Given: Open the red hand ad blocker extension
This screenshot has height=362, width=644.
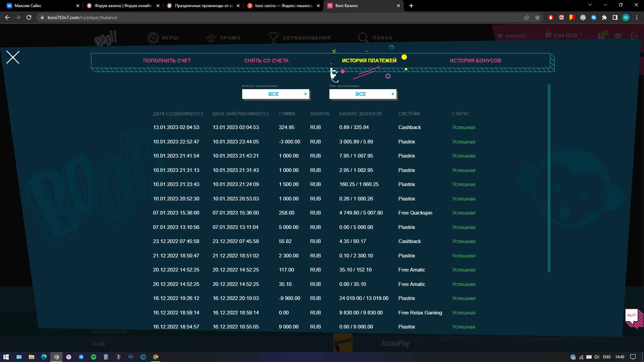Looking at the screenshot, I should 551,17.
